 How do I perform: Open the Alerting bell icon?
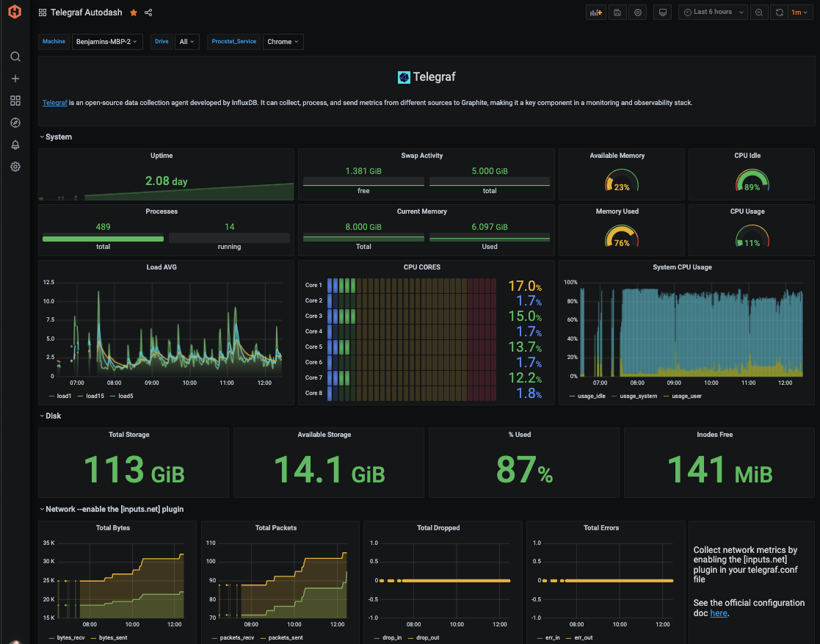point(15,145)
